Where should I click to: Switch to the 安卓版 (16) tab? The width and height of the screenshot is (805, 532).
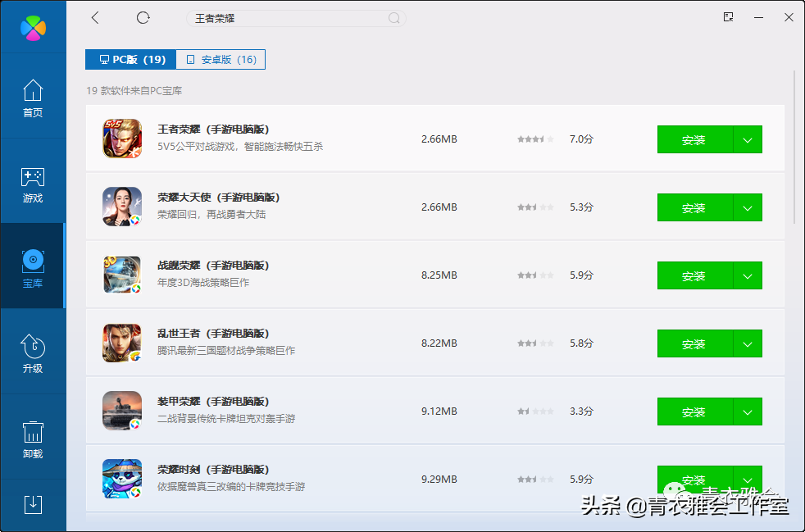(x=221, y=60)
